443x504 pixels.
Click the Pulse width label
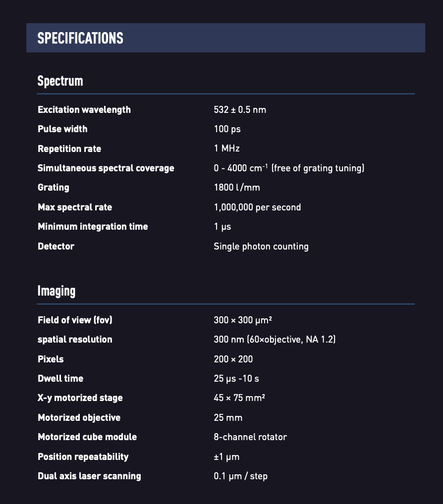[x=62, y=129]
